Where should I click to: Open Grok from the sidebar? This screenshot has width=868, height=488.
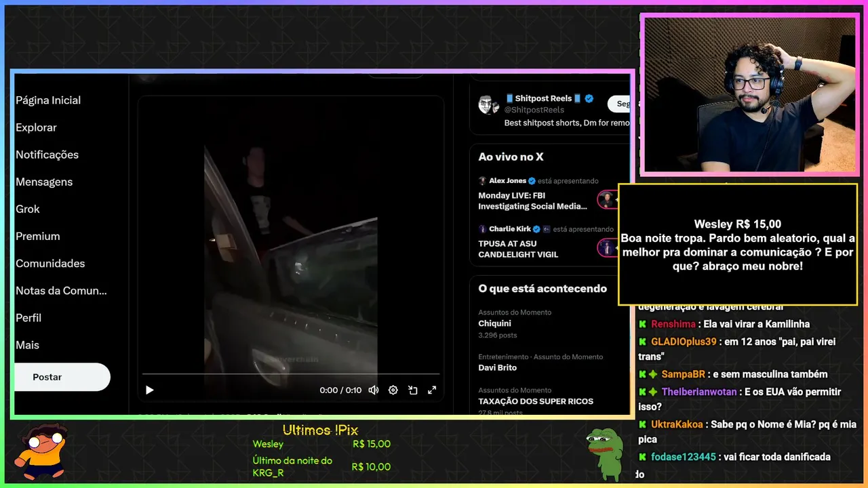pyautogui.click(x=28, y=209)
